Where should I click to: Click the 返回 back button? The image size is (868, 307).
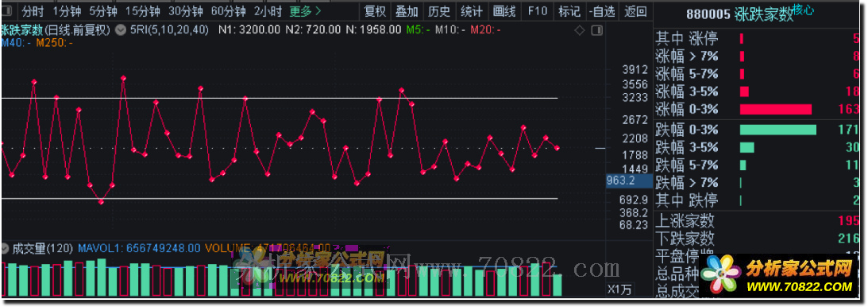tap(635, 10)
